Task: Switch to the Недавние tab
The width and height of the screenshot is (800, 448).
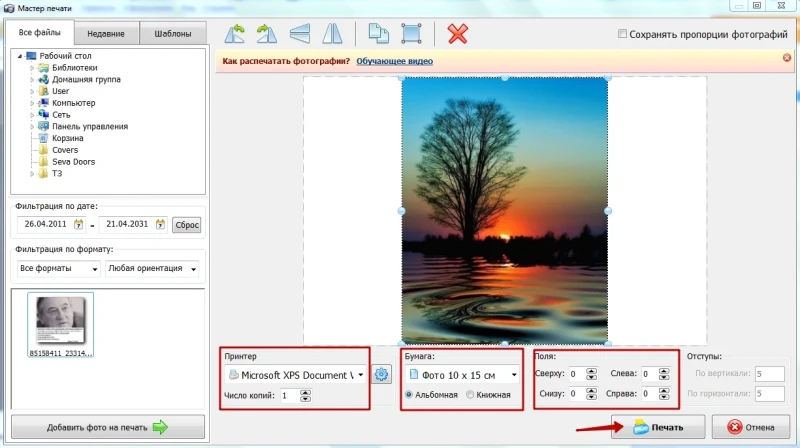Action: [x=106, y=34]
